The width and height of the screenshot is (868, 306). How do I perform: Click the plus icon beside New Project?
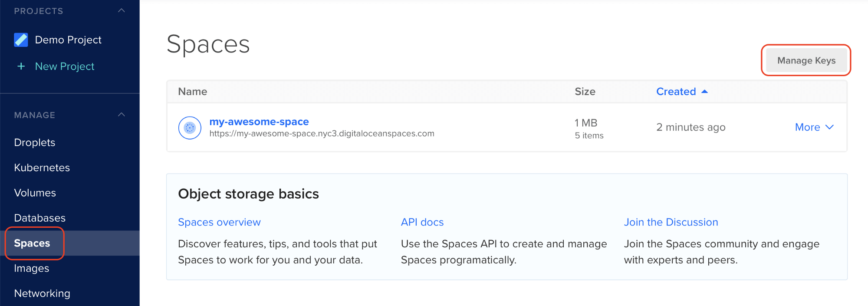pyautogui.click(x=21, y=67)
